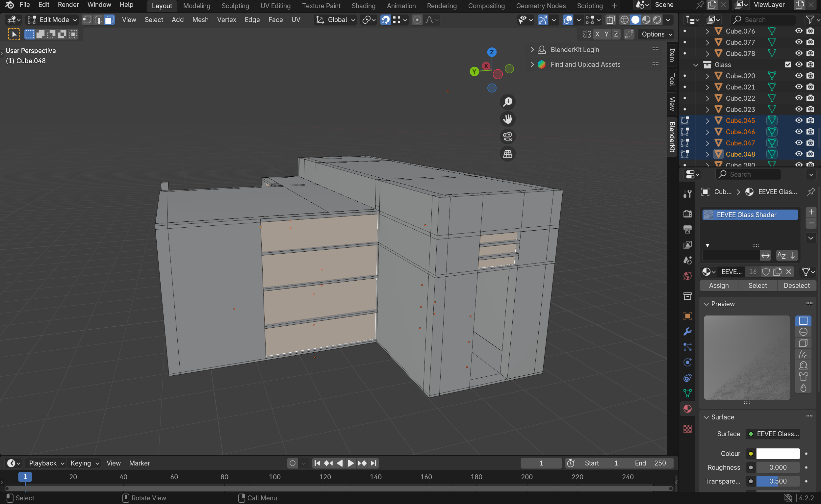Jump to end frame button

click(x=374, y=463)
